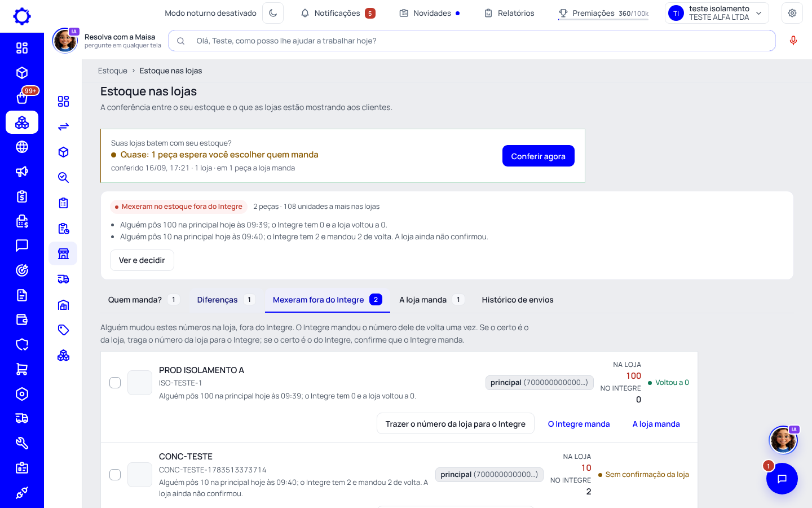This screenshot has height=508, width=812.
Task: Open the speech bubble icon in the blue sidebar
Action: 22,246
